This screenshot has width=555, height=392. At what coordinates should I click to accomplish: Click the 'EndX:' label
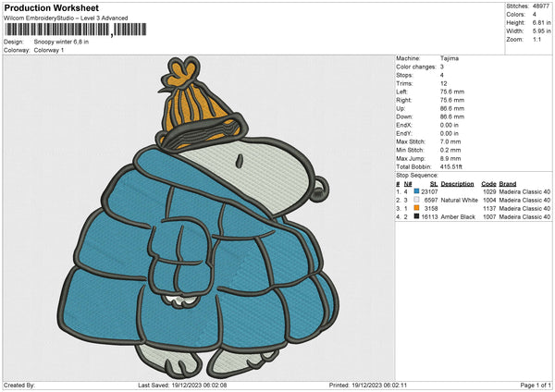coord(404,125)
